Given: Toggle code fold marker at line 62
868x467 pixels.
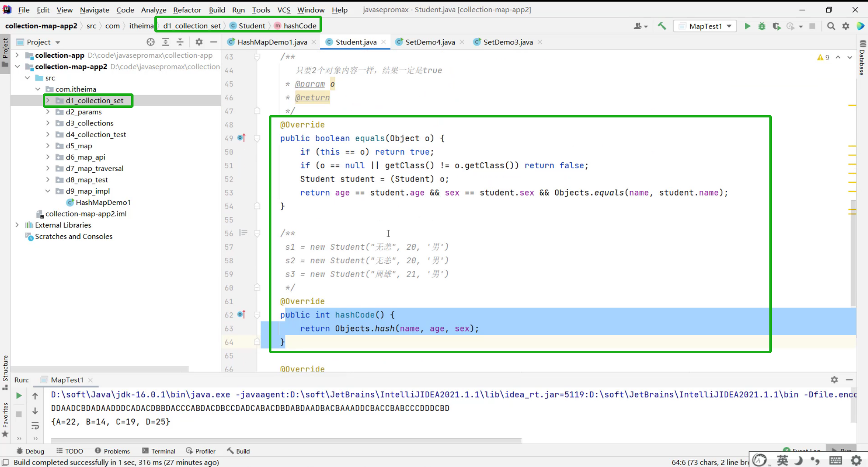Looking at the screenshot, I should pyautogui.click(x=257, y=315).
